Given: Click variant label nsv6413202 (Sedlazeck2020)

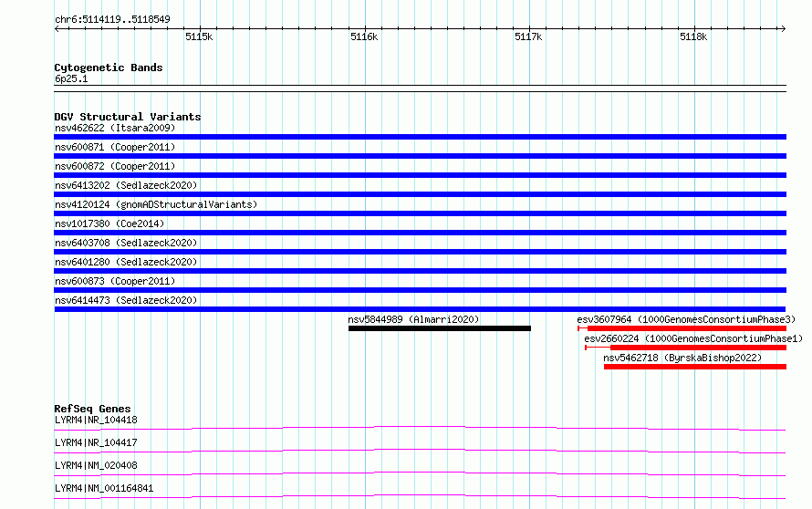Looking at the screenshot, I should pos(126,185).
